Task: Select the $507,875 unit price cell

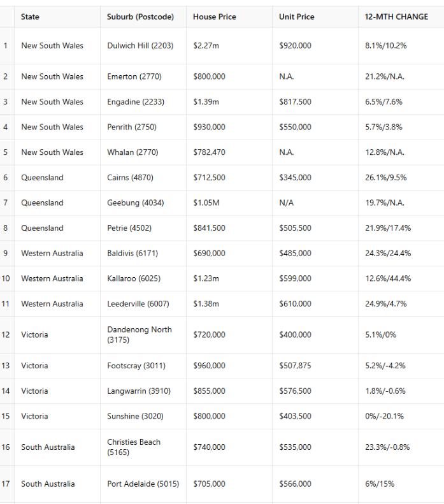Action: pyautogui.click(x=295, y=366)
